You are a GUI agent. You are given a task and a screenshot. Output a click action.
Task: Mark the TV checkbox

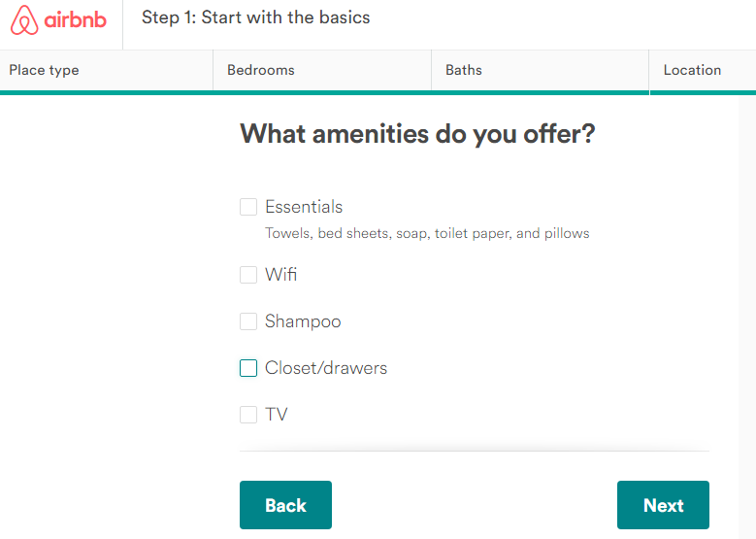tap(248, 415)
